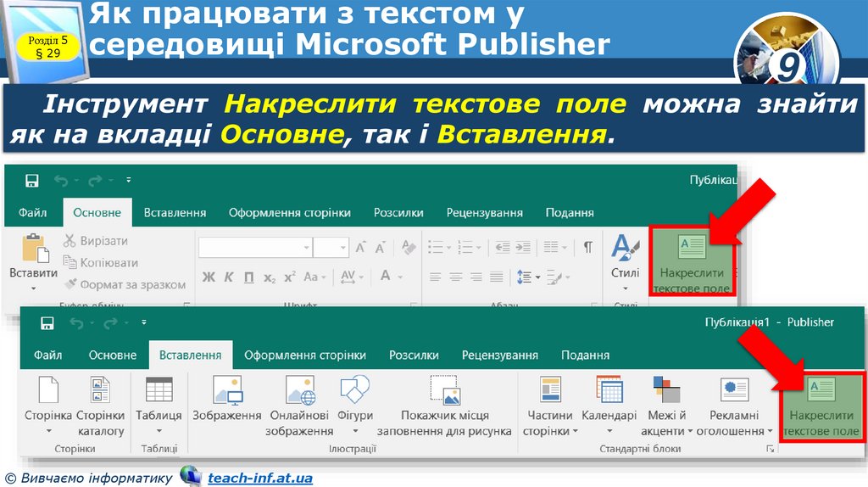Open the Файл tab in the lower window

click(48, 355)
